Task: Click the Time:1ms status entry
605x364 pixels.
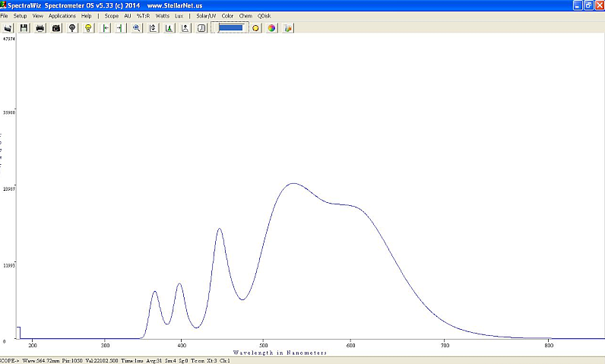Action: (x=132, y=361)
